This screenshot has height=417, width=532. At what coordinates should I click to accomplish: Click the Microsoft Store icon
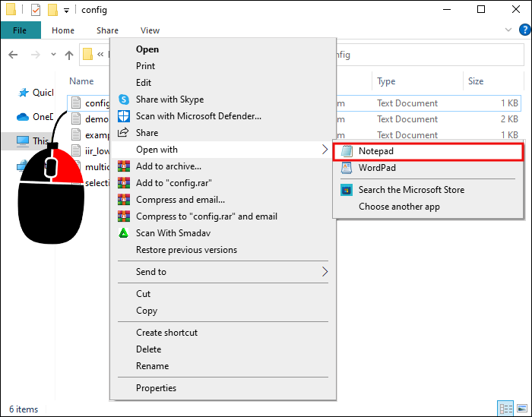tap(347, 190)
